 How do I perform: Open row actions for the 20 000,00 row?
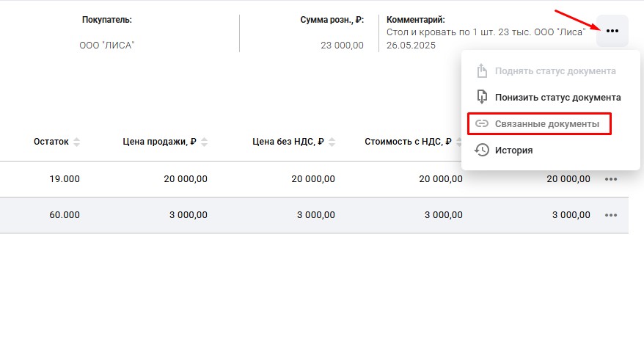pos(611,179)
